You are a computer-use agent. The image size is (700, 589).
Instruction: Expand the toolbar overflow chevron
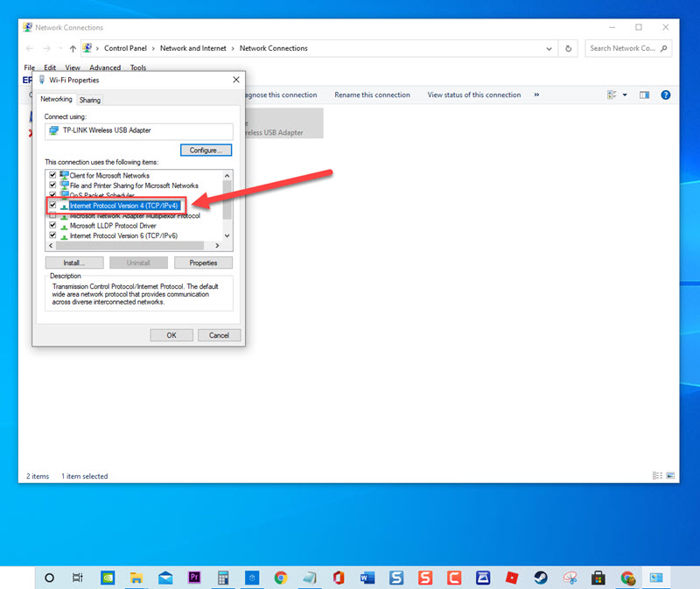pos(536,95)
